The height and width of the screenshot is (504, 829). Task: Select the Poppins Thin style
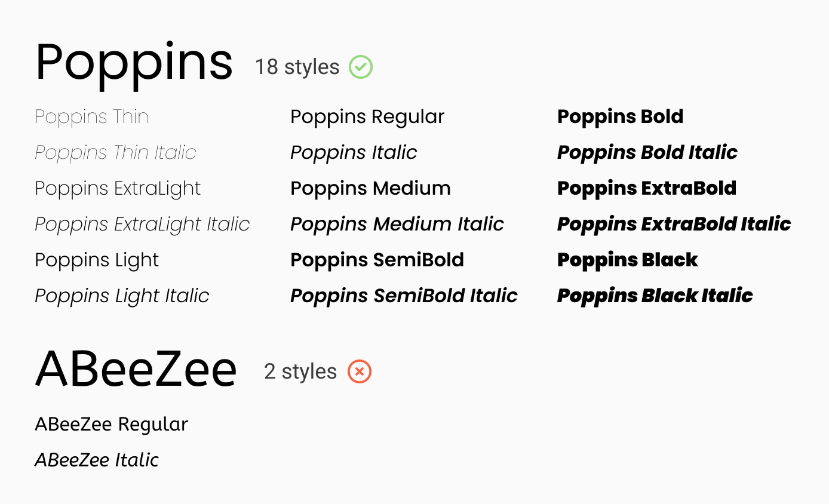(x=92, y=117)
